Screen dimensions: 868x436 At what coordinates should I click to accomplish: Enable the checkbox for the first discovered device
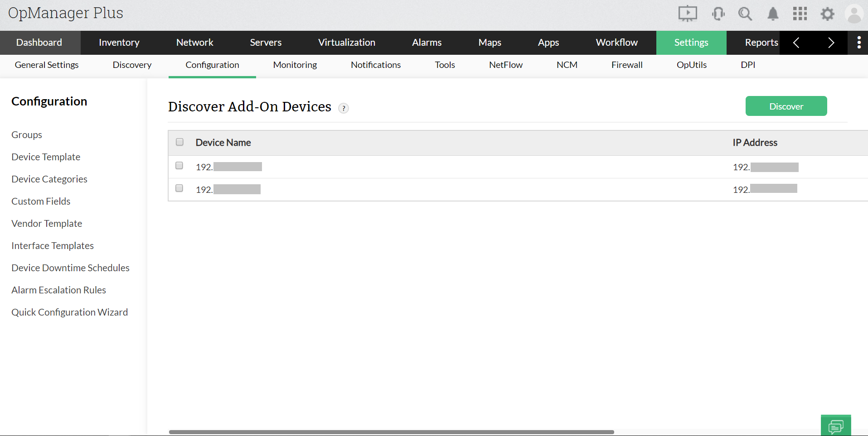(179, 165)
